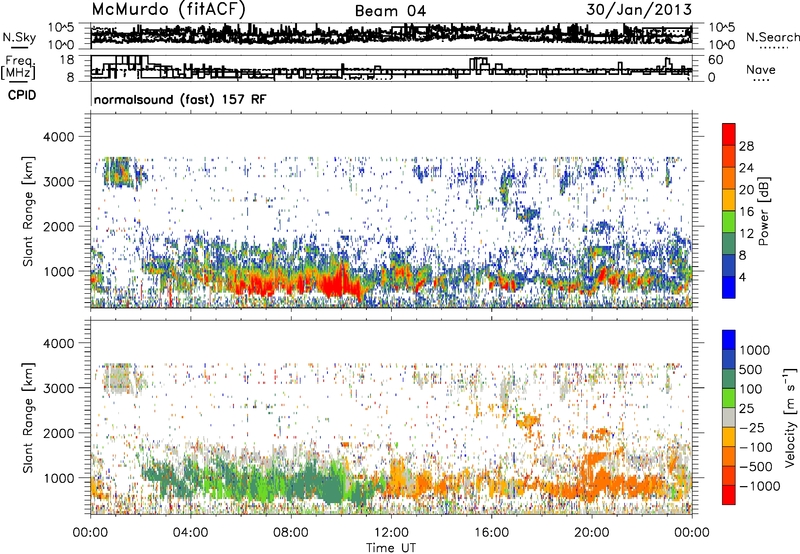Screen dimensions: 800x554
Task: Click the orange velocity patch near 17:30 at 2200 km
Action: pyautogui.click(x=528, y=421)
